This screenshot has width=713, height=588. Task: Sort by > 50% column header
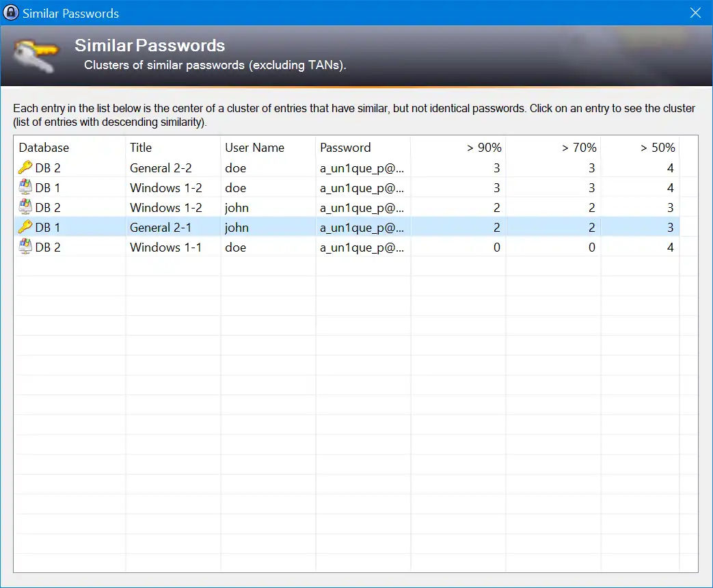(640, 147)
